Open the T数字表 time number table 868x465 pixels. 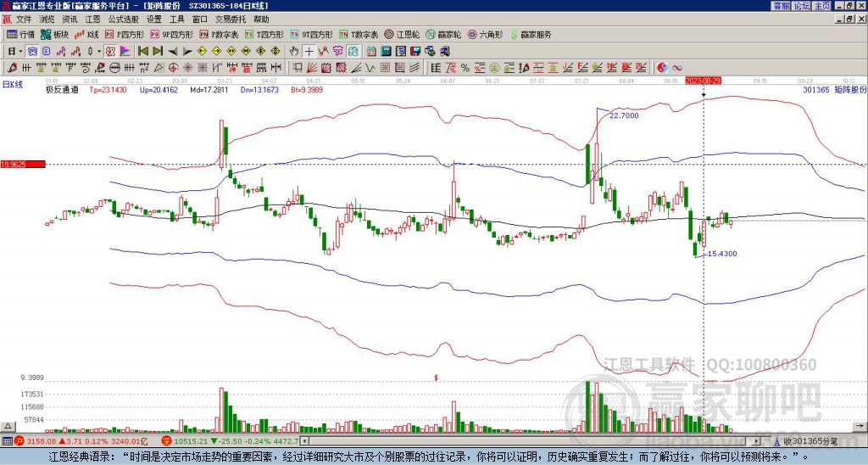click(x=359, y=34)
